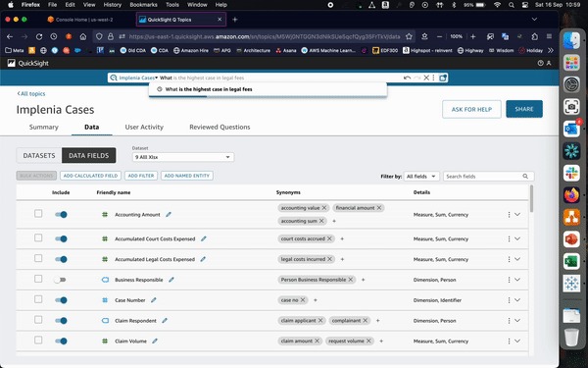The height and width of the screenshot is (368, 588).
Task: Expand the Claim Respondent row details
Action: pos(517,321)
